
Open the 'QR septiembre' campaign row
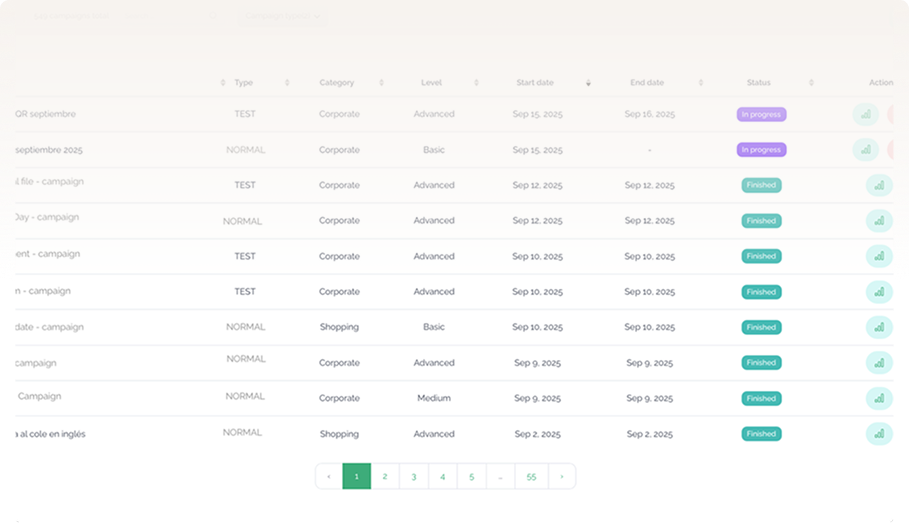click(x=46, y=114)
